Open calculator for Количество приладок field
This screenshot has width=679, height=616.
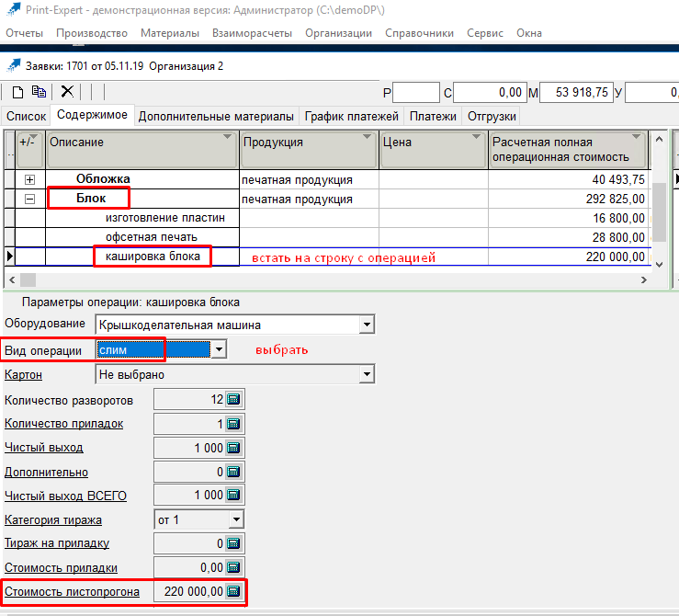coord(233,424)
